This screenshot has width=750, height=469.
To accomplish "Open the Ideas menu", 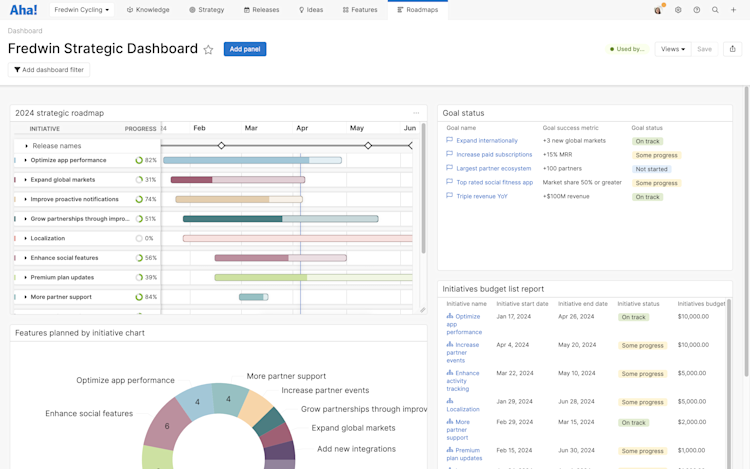I will tap(311, 10).
